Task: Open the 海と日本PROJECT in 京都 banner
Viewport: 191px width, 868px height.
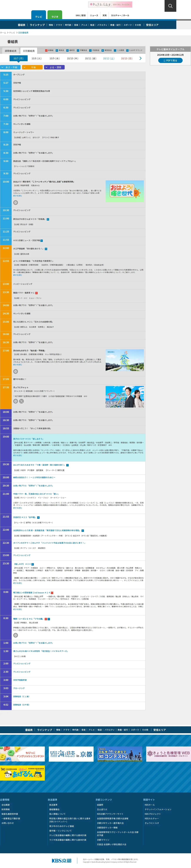Action: click(x=71, y=754)
